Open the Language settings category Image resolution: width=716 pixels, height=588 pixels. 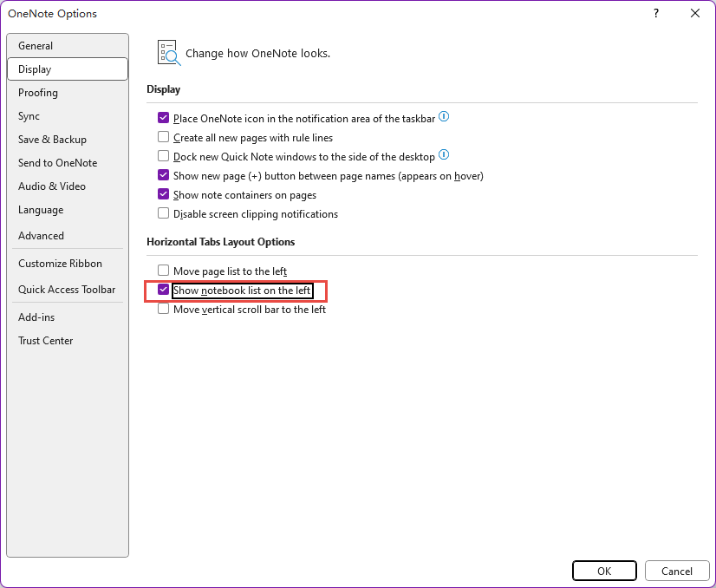pyautogui.click(x=68, y=210)
